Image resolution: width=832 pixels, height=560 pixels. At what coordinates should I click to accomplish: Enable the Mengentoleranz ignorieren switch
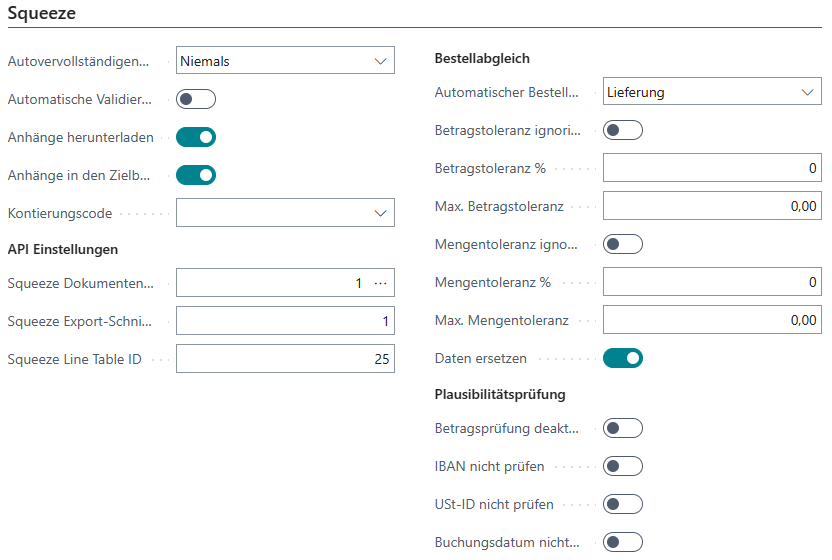[x=623, y=244]
